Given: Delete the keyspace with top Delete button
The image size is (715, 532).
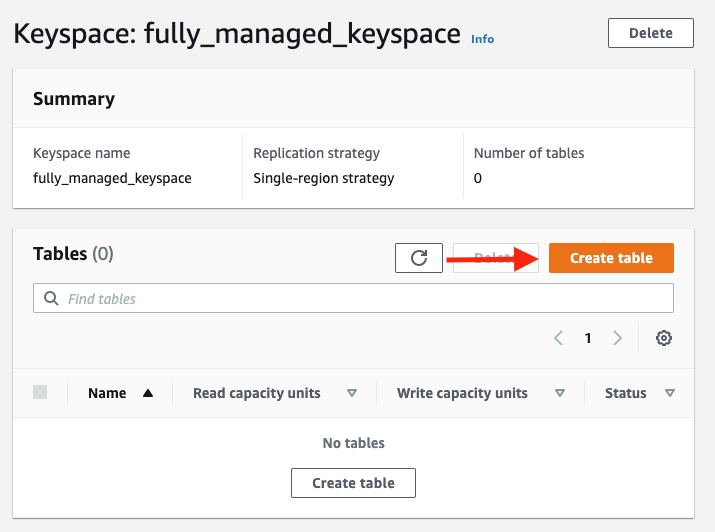Looking at the screenshot, I should click(x=651, y=33).
